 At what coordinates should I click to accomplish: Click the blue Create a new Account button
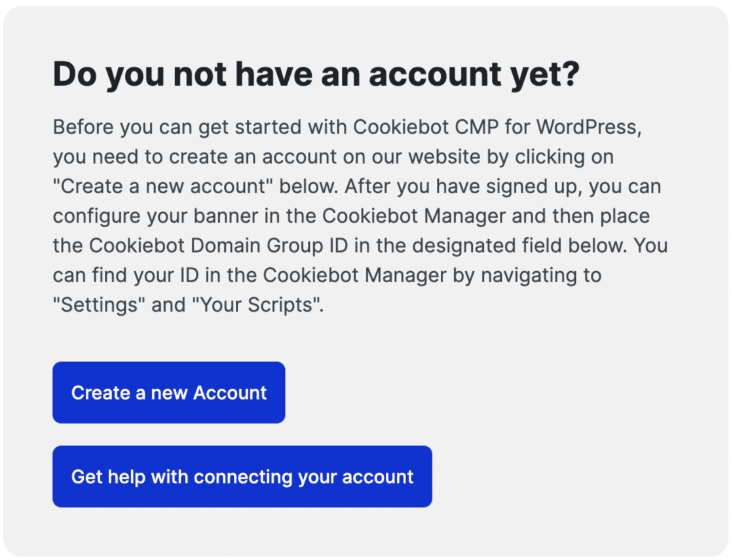[168, 392]
